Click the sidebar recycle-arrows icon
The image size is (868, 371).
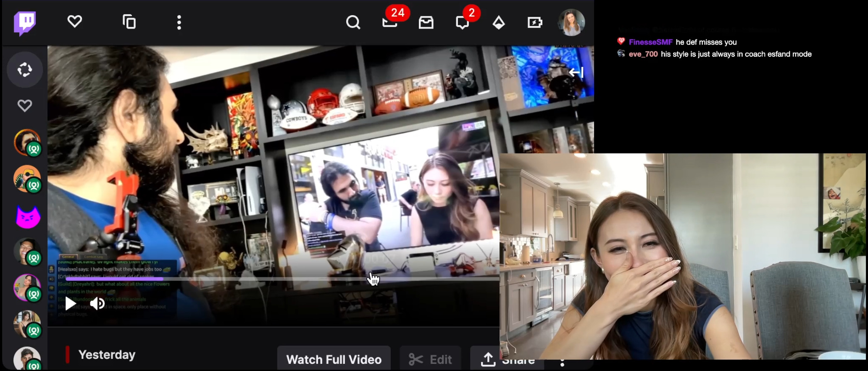point(25,70)
